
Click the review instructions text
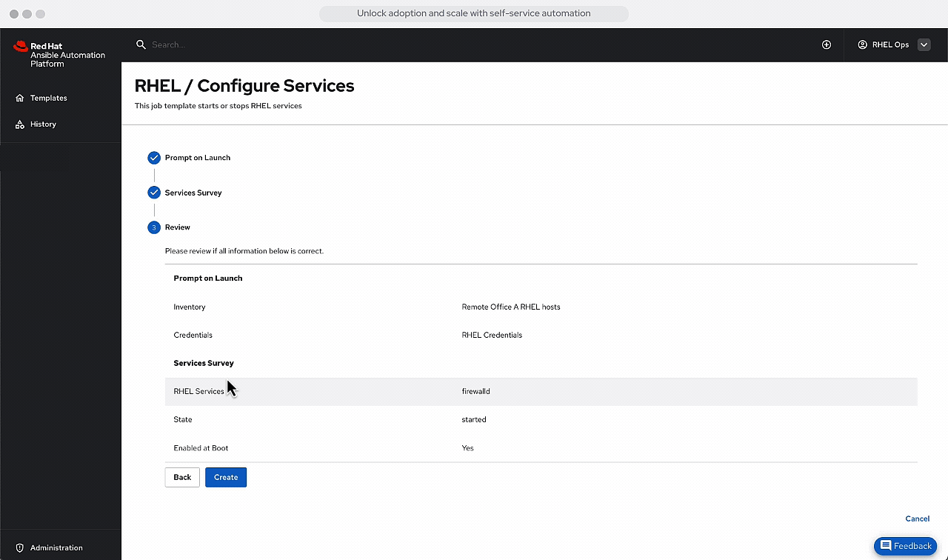[x=244, y=251]
